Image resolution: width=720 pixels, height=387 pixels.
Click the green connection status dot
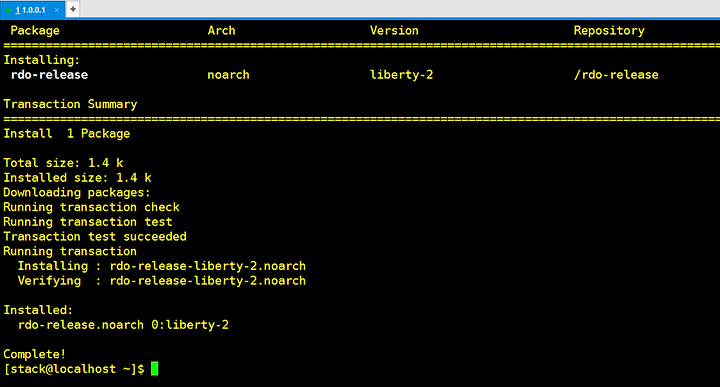pyautogui.click(x=8, y=10)
